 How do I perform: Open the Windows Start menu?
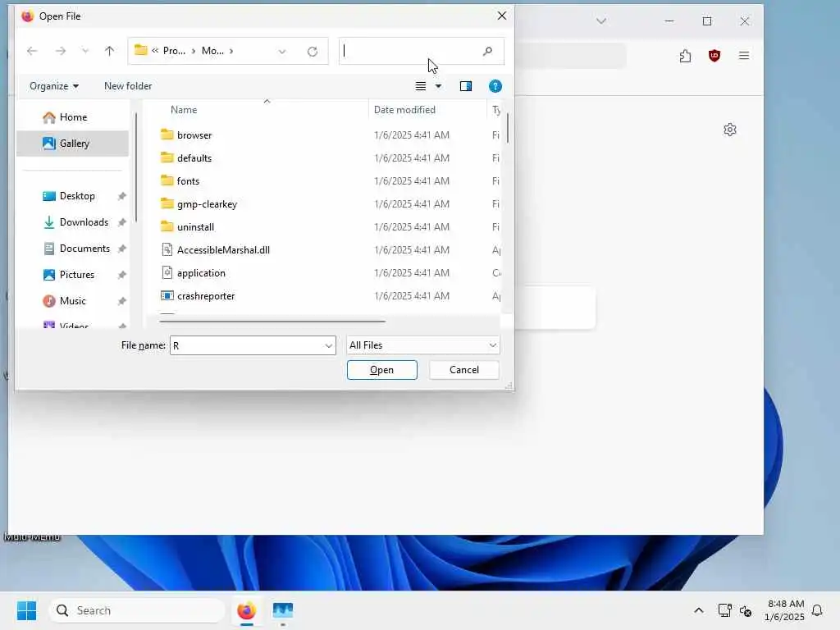coord(26,610)
